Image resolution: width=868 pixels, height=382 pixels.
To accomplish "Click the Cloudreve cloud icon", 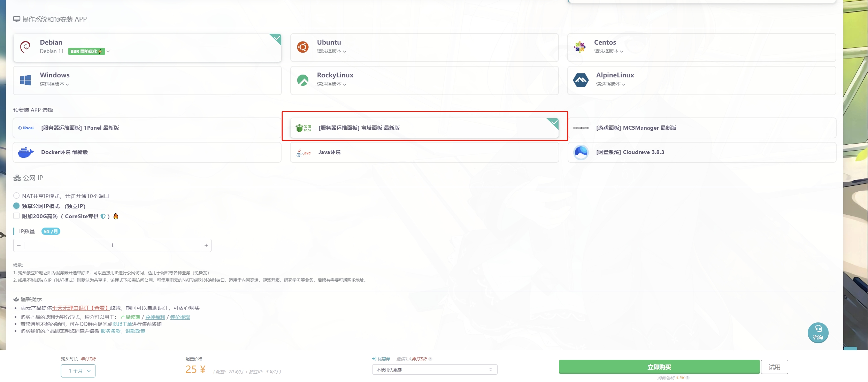I will click(581, 152).
